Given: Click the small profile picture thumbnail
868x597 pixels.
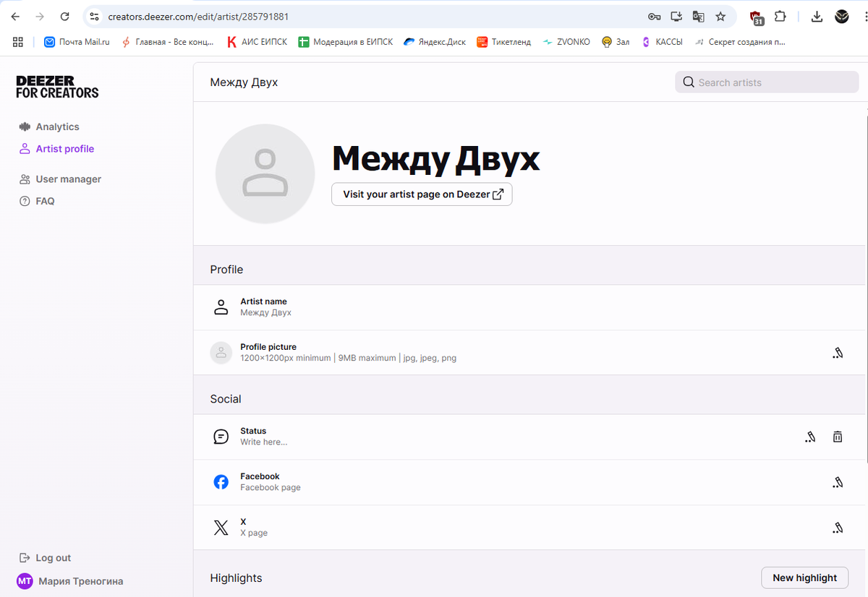Looking at the screenshot, I should (x=221, y=353).
